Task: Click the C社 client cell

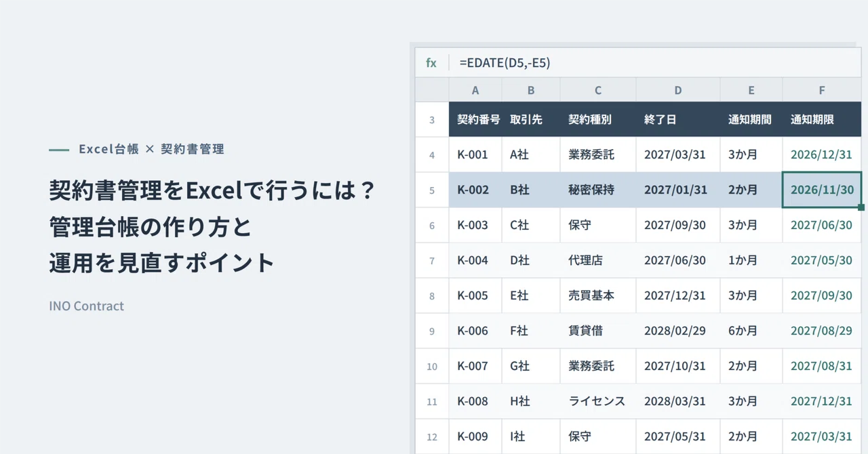Action: pos(531,226)
